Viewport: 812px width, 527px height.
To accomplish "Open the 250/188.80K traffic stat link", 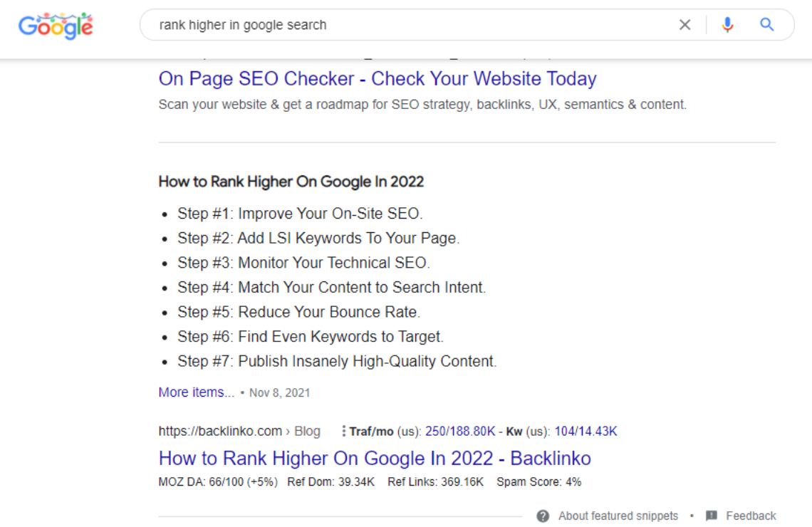I will (x=460, y=432).
